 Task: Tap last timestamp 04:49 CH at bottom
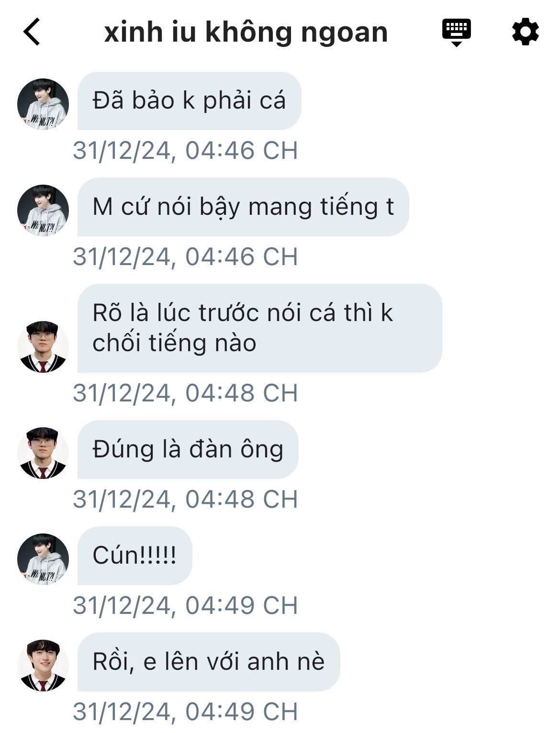(186, 712)
